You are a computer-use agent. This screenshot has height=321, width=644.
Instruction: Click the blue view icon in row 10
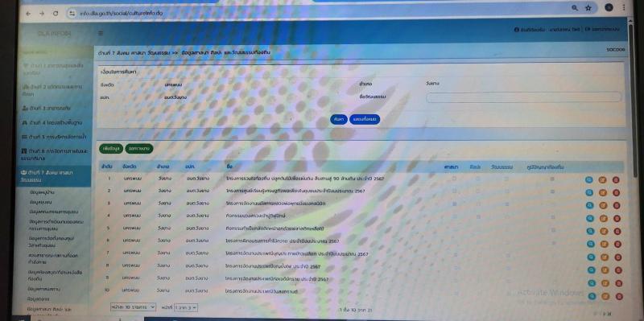(592, 296)
